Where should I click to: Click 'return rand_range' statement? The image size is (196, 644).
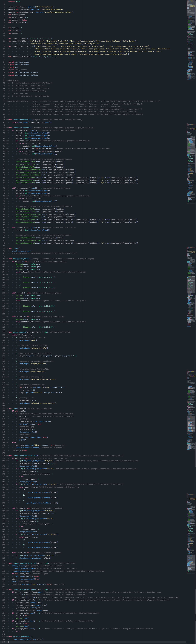(x=32, y=122)
